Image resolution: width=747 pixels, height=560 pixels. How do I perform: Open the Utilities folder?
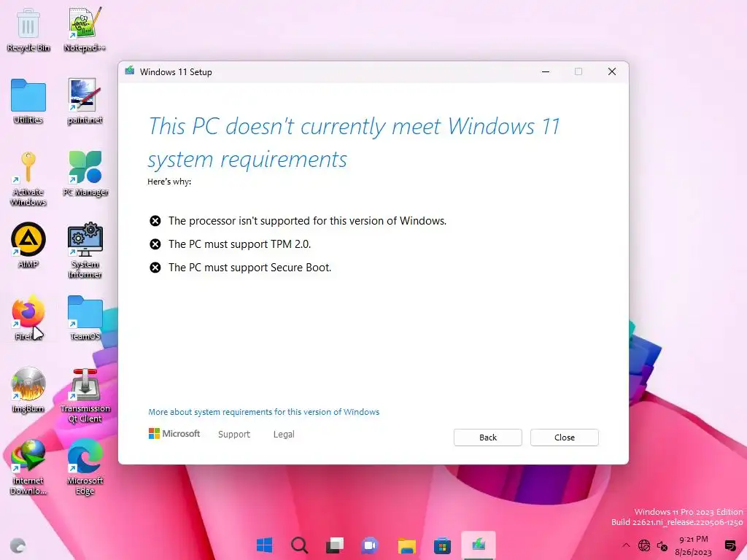[x=28, y=101]
